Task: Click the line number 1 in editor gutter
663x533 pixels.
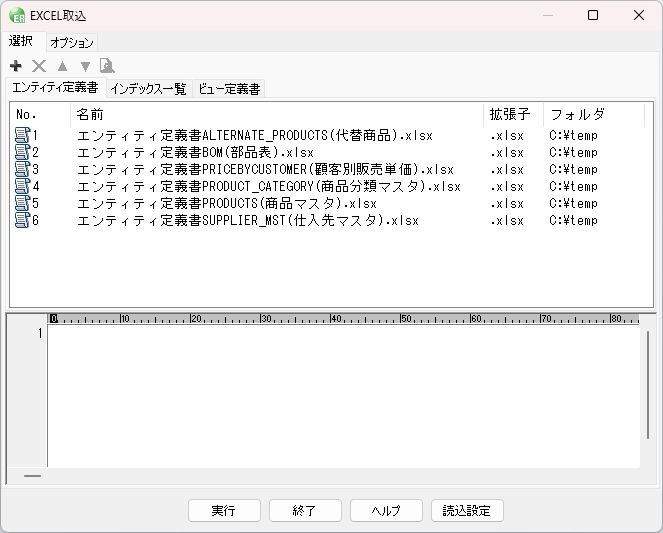Action: [x=40, y=333]
